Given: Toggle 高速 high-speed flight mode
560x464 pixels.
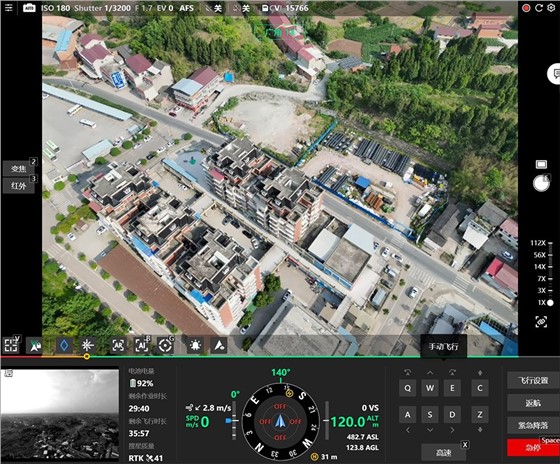Looking at the screenshot, I should [x=444, y=453].
